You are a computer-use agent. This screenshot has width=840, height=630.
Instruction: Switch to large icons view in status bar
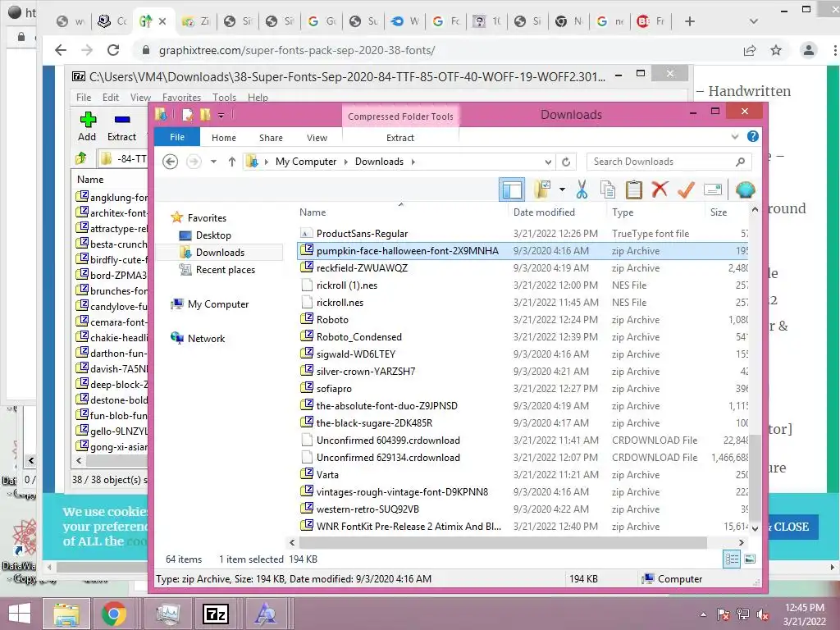pos(750,559)
